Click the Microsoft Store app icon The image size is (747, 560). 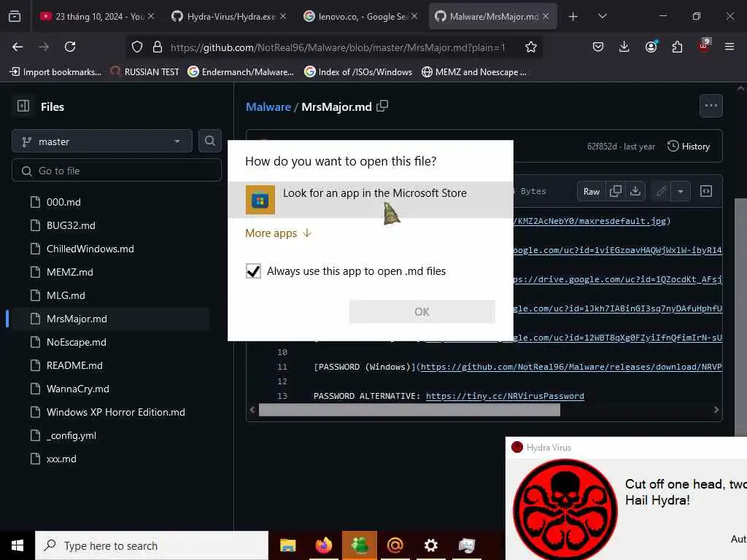[x=260, y=200]
